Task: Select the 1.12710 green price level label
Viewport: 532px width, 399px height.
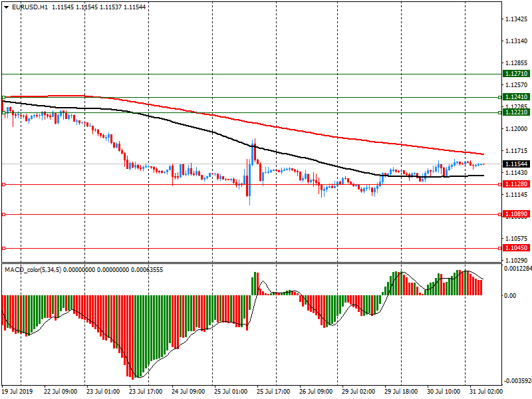Action: (x=516, y=74)
